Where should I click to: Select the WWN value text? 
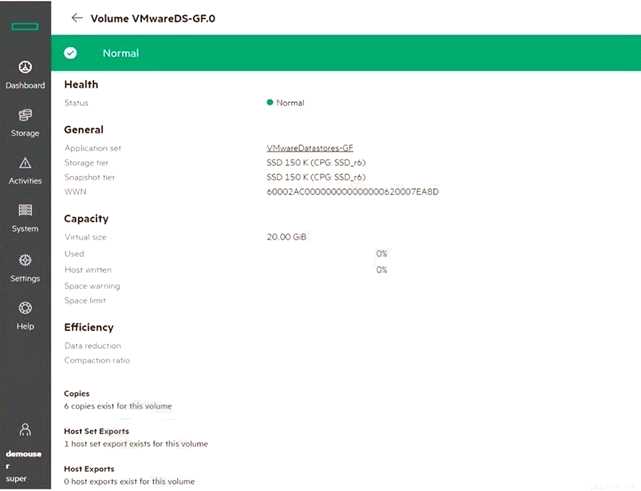[346, 191]
